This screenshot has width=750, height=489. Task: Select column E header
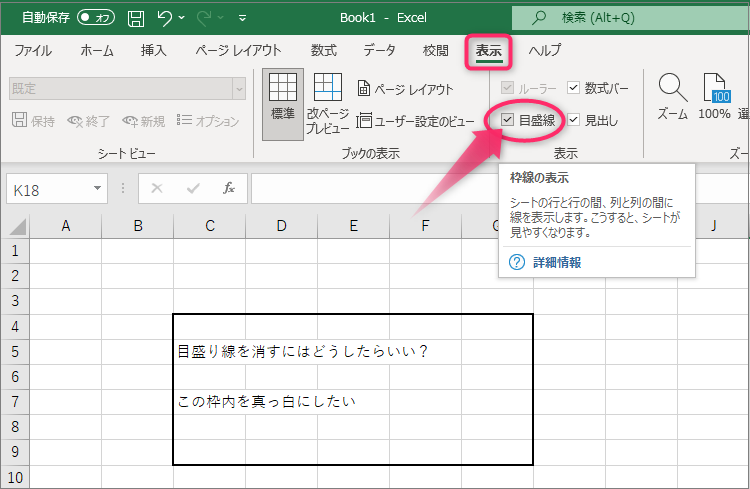tap(353, 226)
